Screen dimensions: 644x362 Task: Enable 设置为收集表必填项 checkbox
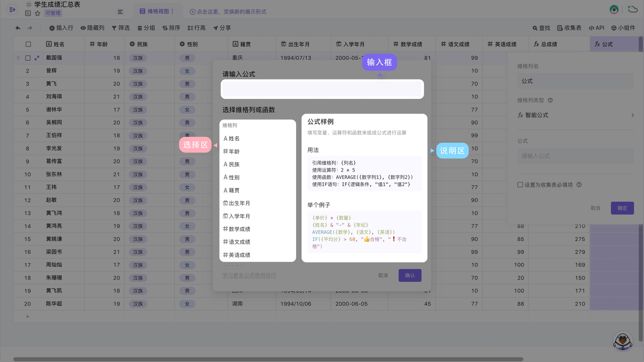coord(520,185)
